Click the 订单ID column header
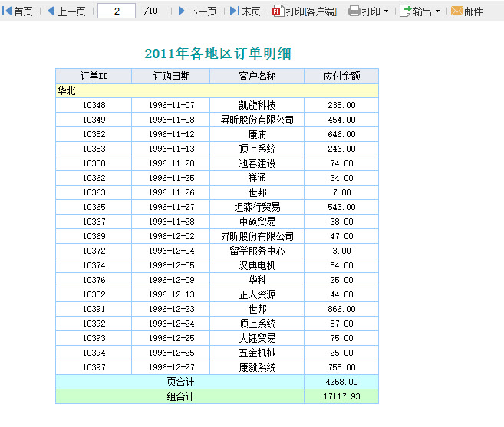 coord(94,76)
